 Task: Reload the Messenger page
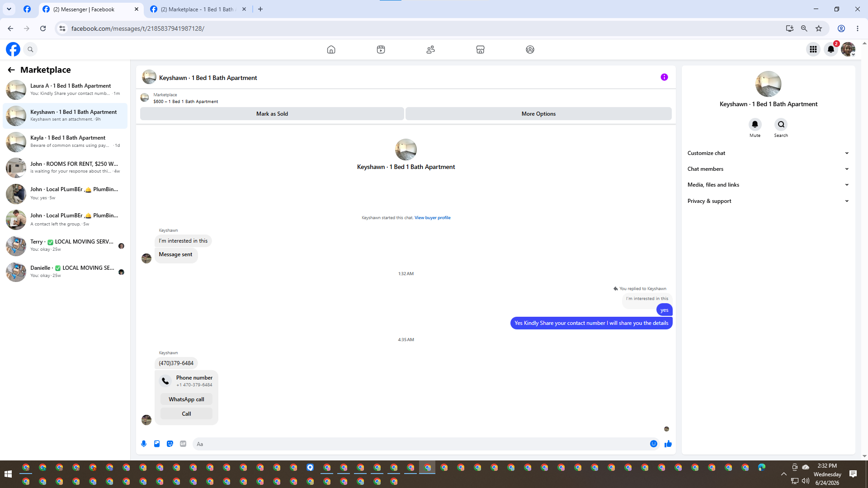(43, 28)
